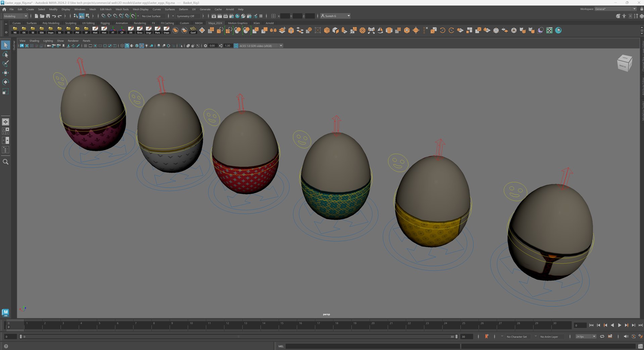
Task: Click the checkerboard shelf icon
Action: (549, 30)
